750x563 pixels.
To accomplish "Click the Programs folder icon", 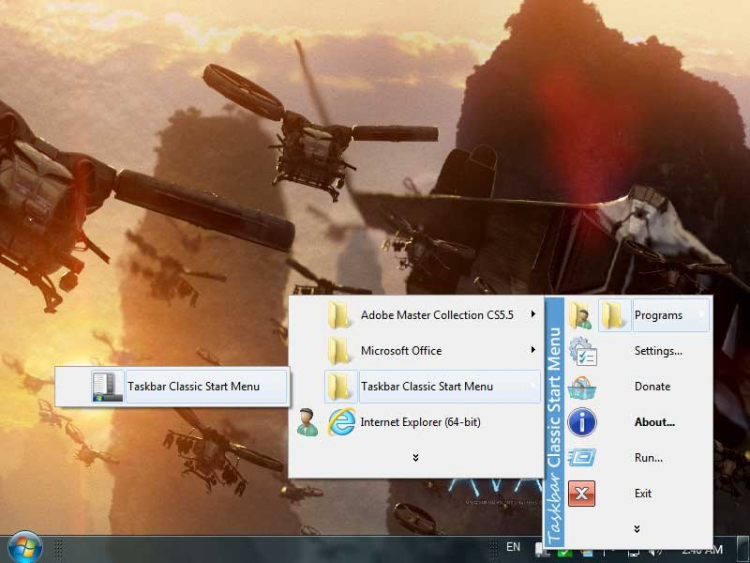I will click(614, 315).
